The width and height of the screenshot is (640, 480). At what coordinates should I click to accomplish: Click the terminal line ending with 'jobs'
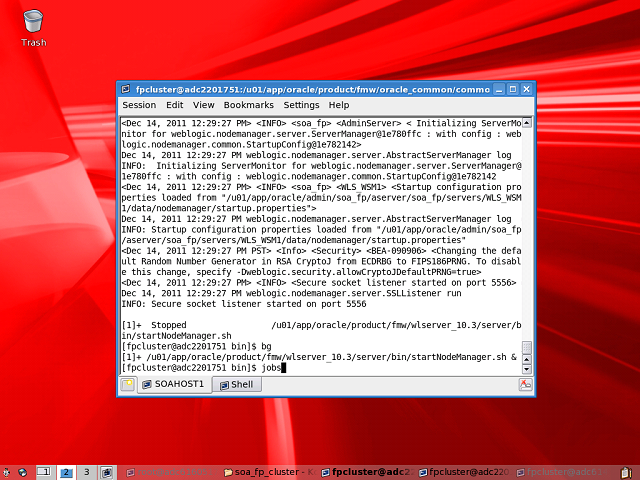[204, 368]
